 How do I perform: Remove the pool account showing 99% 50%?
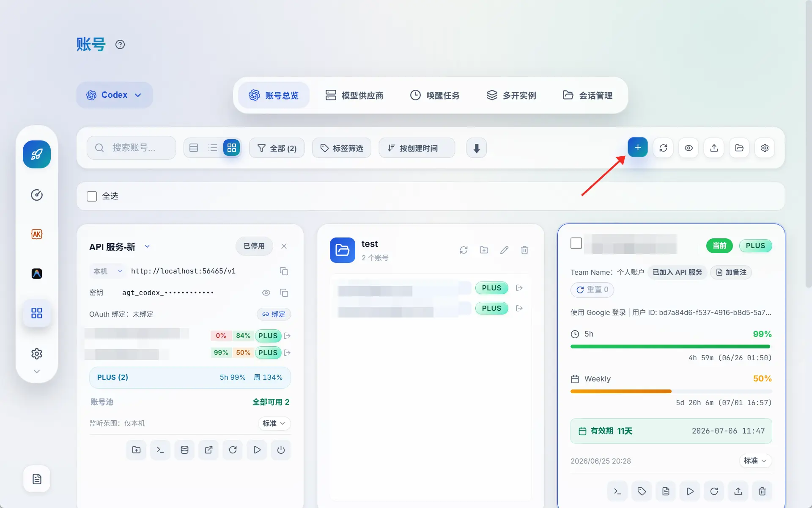(x=287, y=353)
